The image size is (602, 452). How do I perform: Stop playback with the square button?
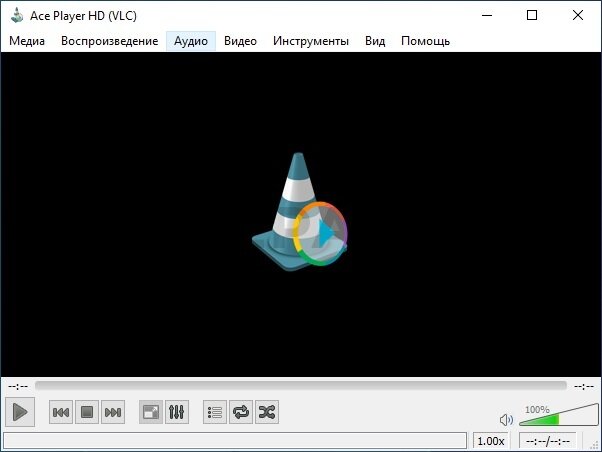click(87, 412)
